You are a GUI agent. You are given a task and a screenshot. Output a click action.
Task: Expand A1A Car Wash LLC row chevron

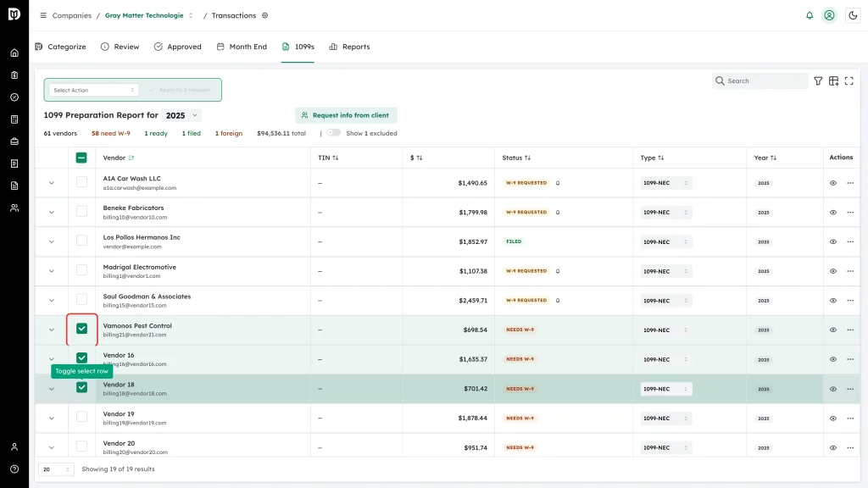pyautogui.click(x=52, y=183)
